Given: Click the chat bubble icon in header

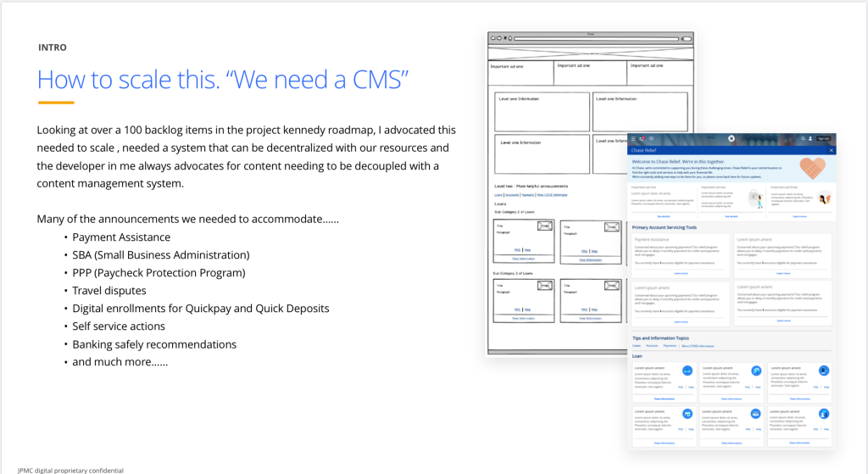Looking at the screenshot, I should 651,138.
